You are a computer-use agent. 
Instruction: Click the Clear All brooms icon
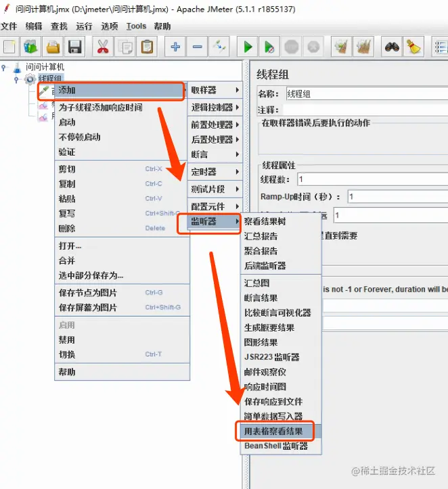(363, 47)
